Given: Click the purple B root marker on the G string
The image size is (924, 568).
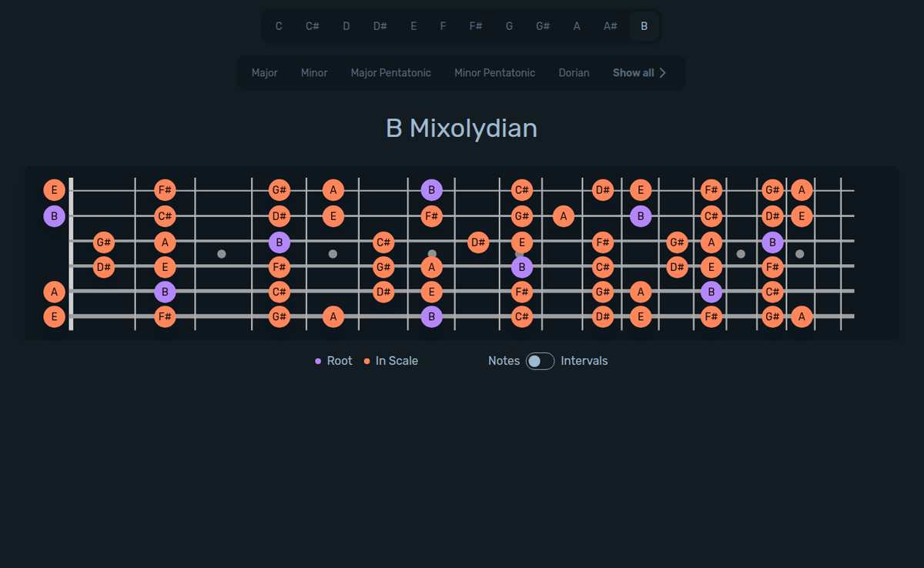Looking at the screenshot, I should tap(280, 242).
